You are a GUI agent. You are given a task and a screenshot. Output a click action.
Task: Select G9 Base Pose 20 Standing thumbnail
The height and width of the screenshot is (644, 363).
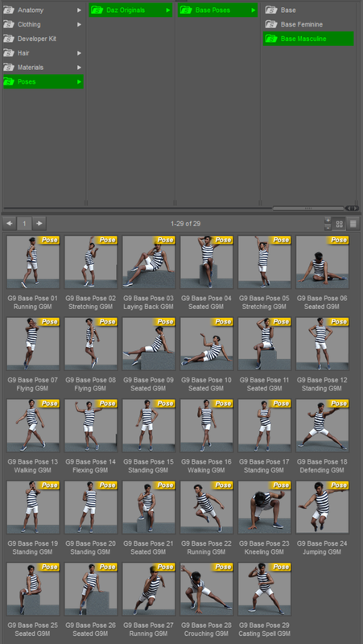91,507
